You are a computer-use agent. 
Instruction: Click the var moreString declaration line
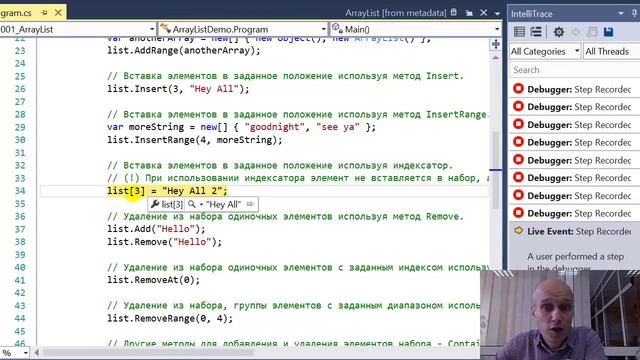pyautogui.click(x=241, y=127)
